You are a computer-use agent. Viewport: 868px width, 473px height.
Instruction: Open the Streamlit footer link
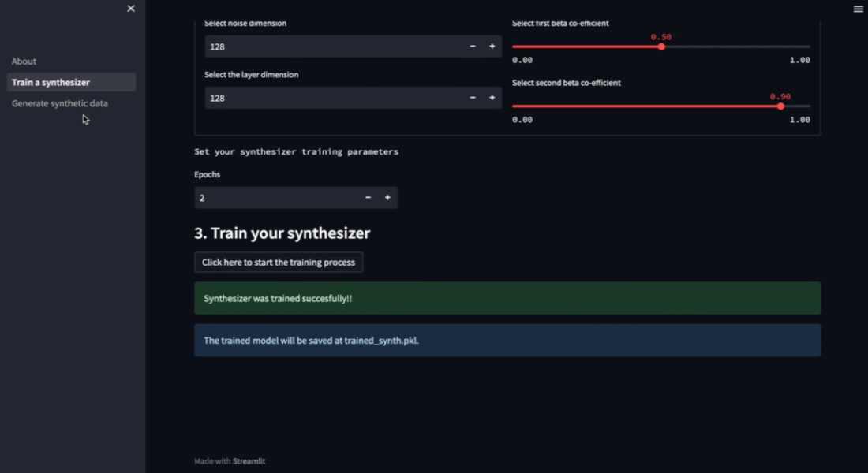coord(249,461)
